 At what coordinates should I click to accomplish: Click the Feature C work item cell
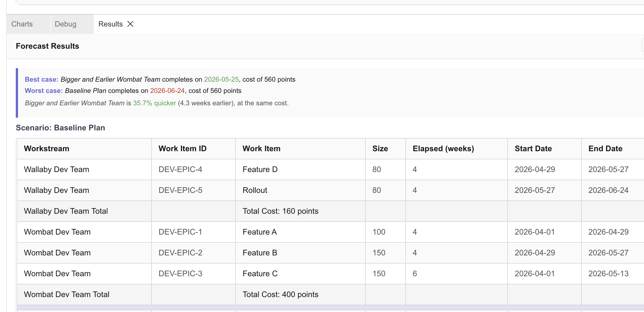pyautogui.click(x=260, y=273)
